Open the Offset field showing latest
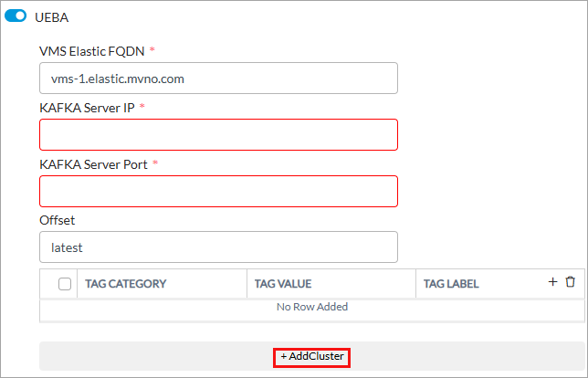This screenshot has width=588, height=378. pos(218,247)
